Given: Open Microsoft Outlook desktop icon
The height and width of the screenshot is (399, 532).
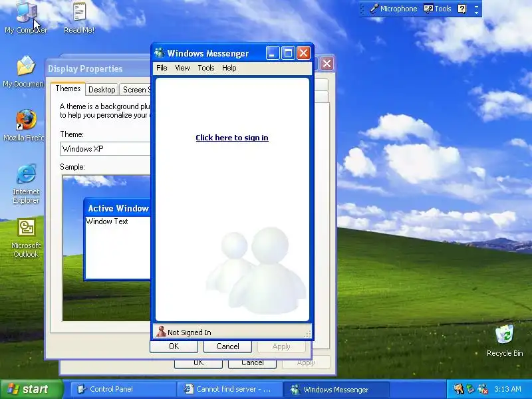Looking at the screenshot, I should tap(26, 237).
